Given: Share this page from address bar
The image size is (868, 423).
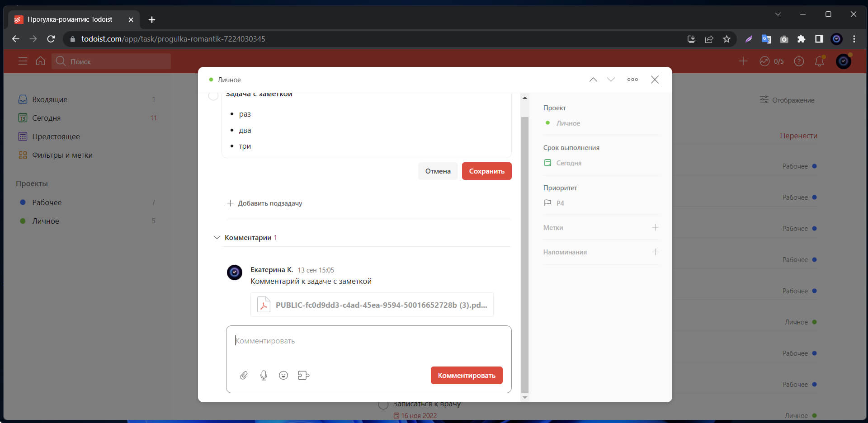Looking at the screenshot, I should pyautogui.click(x=709, y=39).
